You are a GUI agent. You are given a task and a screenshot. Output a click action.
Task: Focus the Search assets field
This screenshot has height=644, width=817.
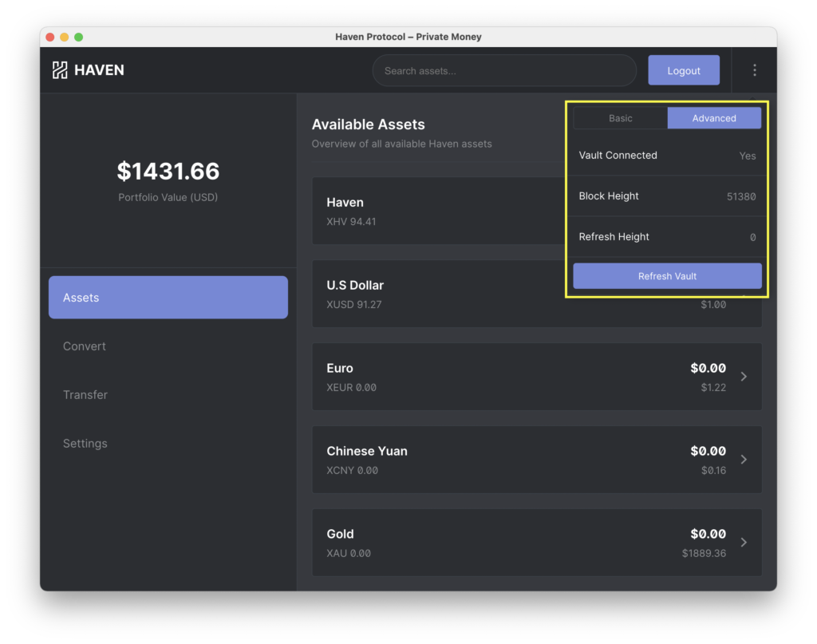click(504, 70)
